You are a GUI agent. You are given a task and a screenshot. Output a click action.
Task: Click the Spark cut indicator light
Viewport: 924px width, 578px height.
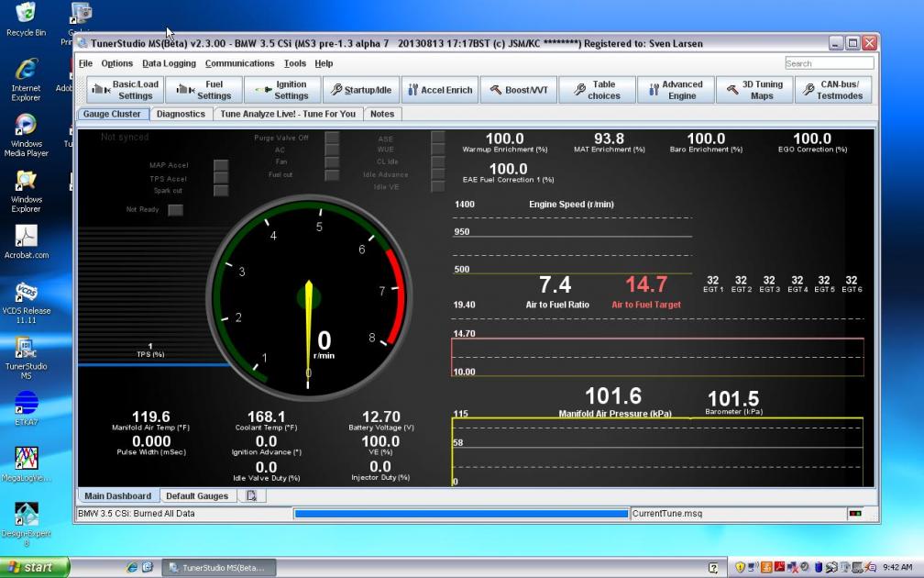point(221,191)
